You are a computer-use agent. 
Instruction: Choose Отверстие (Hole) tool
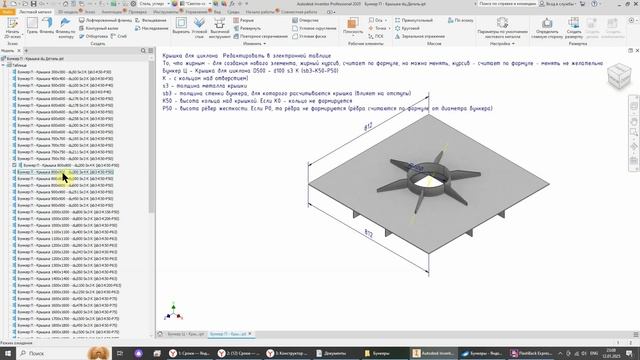[305, 20]
